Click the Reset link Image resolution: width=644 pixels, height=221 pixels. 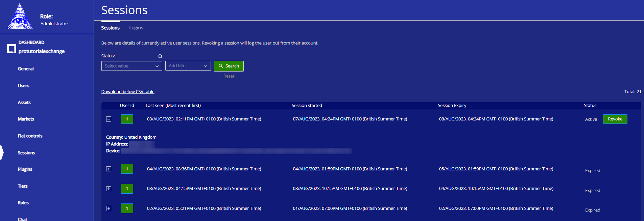(229, 76)
